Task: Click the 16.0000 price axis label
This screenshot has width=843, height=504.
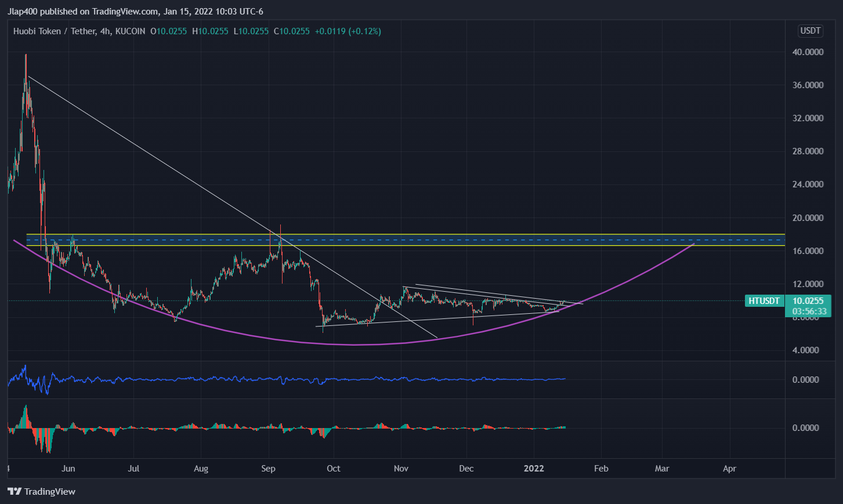Action: click(x=808, y=251)
